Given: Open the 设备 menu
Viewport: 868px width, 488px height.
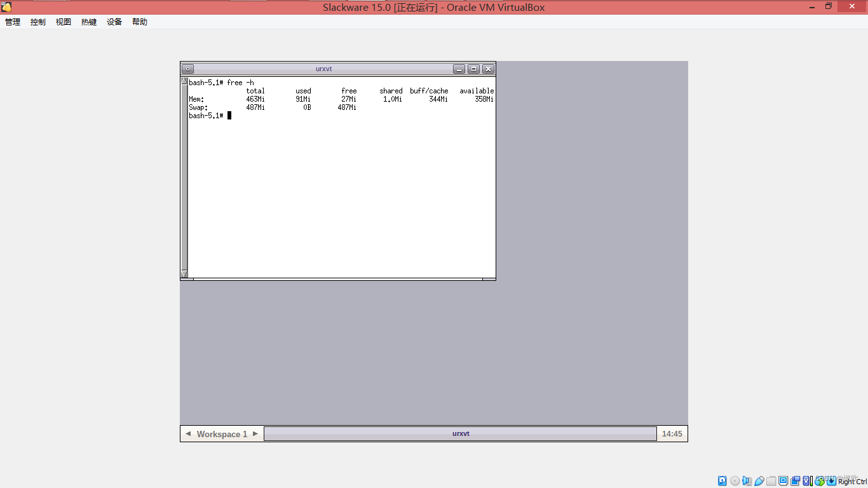Looking at the screenshot, I should 114,22.
